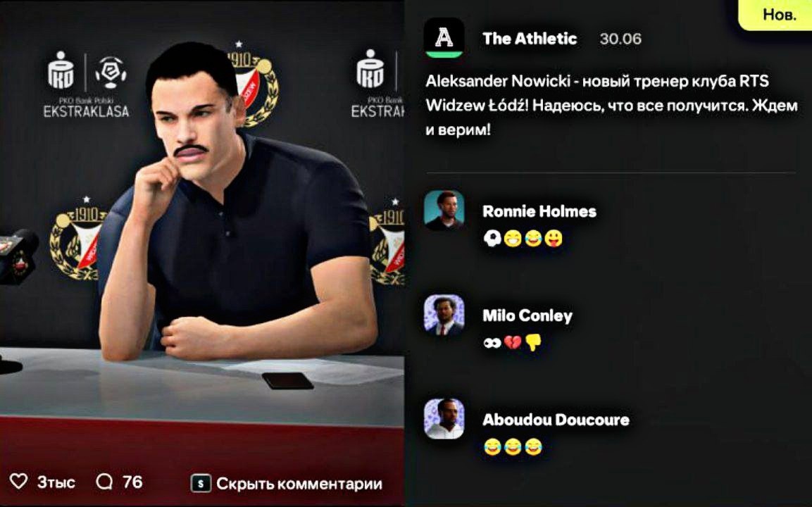Viewport: 812px width, 507px height.
Task: Click the Milo Conley username
Action: [x=527, y=315]
